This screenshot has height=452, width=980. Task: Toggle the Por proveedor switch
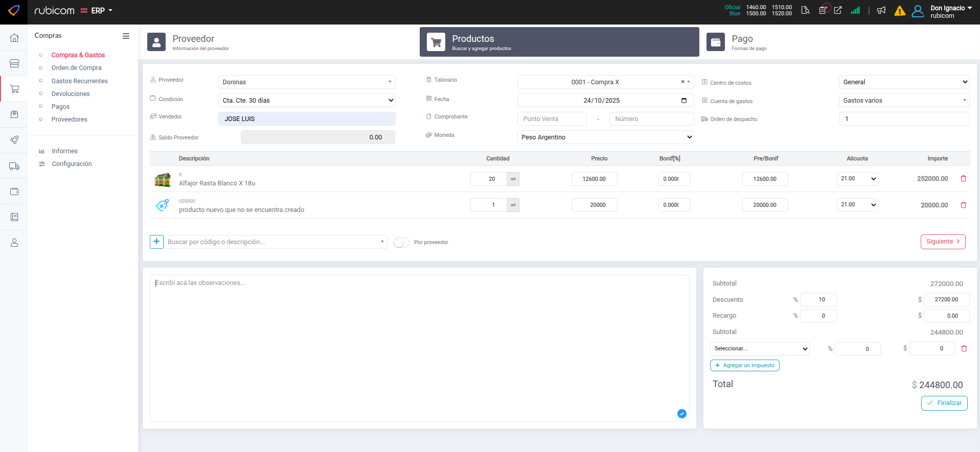click(x=401, y=243)
